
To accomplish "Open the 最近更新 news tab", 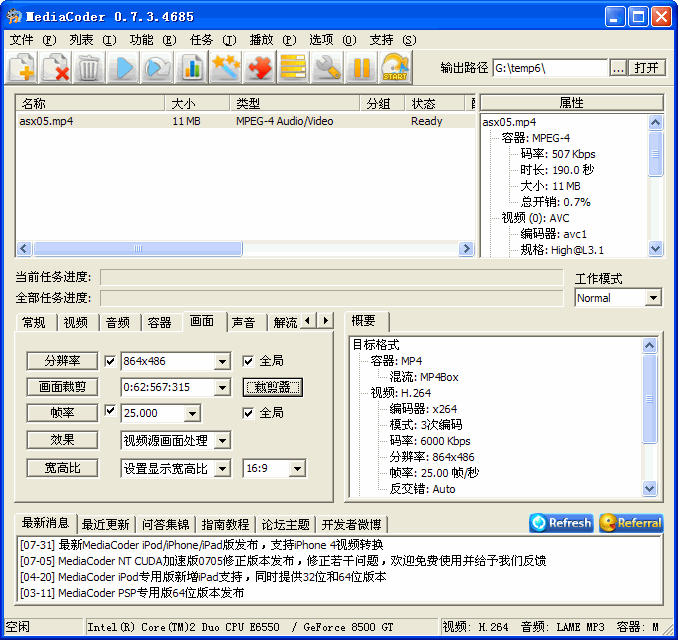I will point(106,525).
